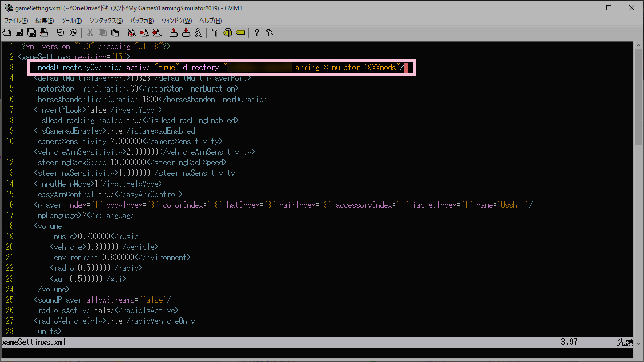Click the horseAbandonTimerDuration line

click(152, 99)
